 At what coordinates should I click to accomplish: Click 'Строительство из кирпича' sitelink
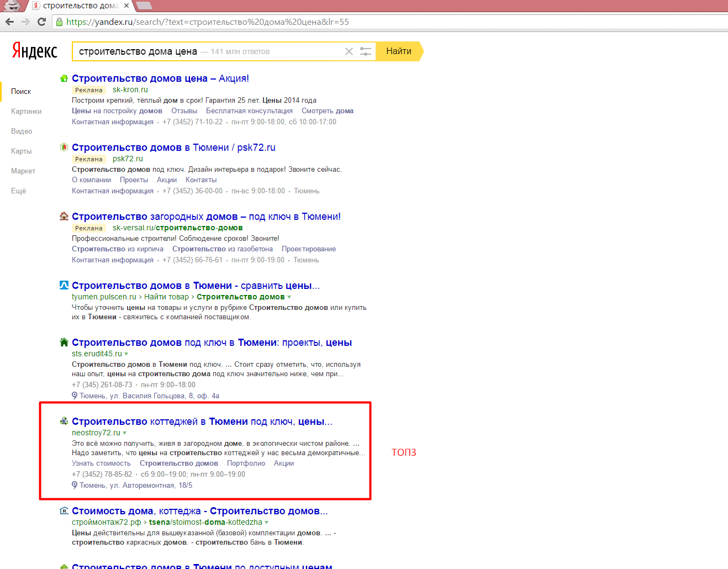pyautogui.click(x=118, y=249)
